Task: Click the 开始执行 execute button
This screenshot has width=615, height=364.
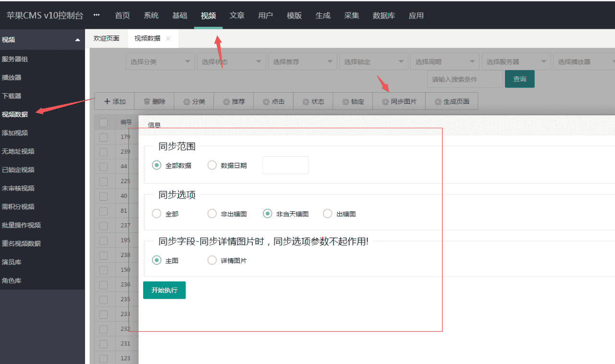Action: click(x=164, y=290)
